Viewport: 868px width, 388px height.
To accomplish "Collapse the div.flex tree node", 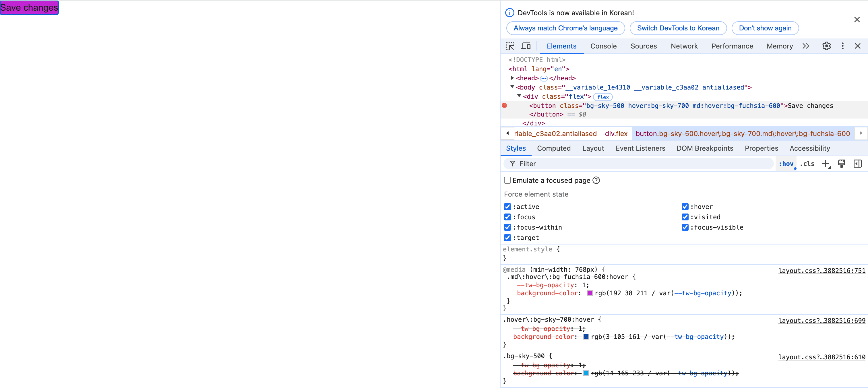I will tap(519, 96).
